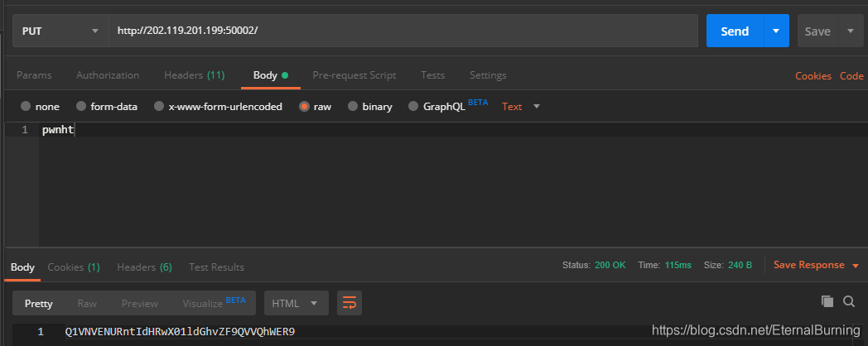868x346 pixels.
Task: Switch to Visualize response view
Action: [214, 303]
